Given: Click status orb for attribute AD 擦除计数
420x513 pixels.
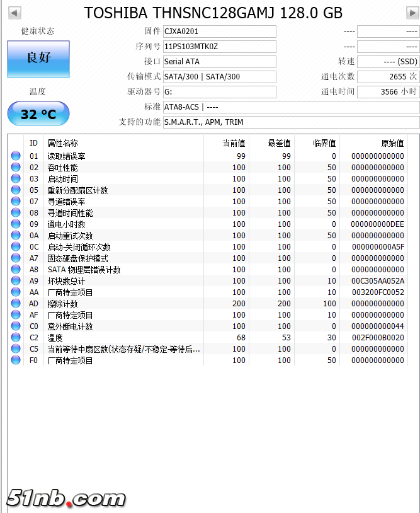Looking at the screenshot, I should [x=16, y=303].
